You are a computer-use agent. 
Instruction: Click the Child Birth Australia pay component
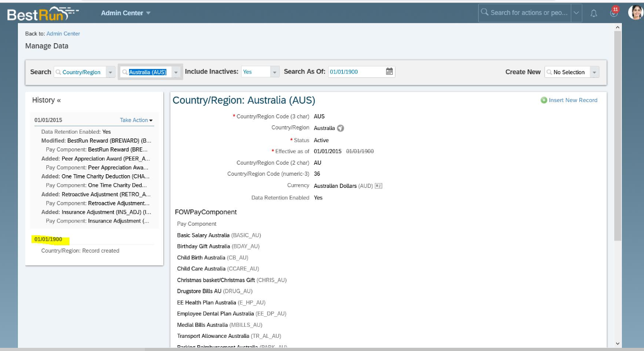click(213, 257)
